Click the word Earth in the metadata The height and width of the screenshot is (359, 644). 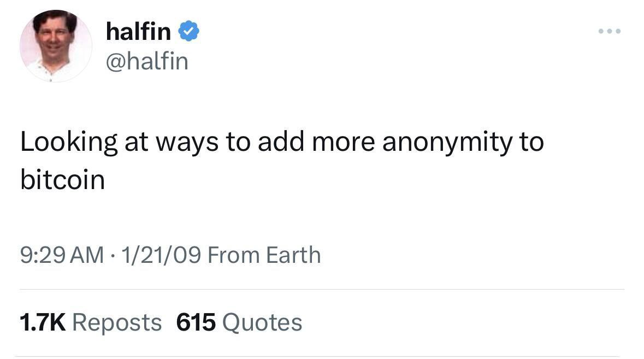pyautogui.click(x=293, y=255)
